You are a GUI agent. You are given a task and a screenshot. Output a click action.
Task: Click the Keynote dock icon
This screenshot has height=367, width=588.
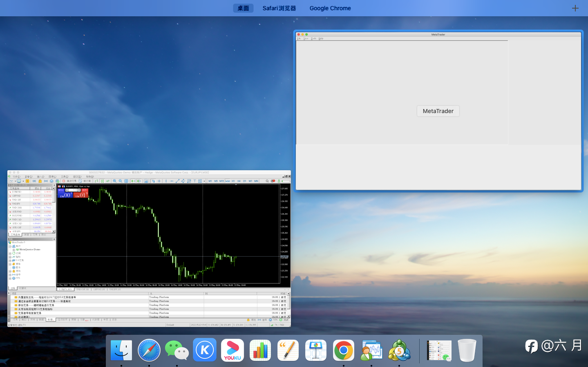(x=316, y=350)
